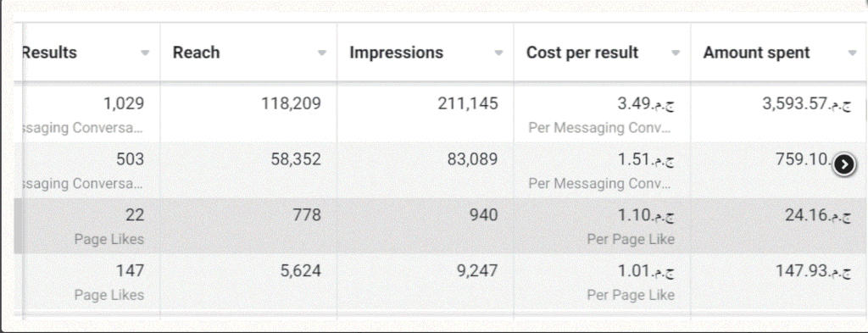Screen dimensions: 868x333
Task: Open the Results column dropdown arrow
Action: point(145,53)
